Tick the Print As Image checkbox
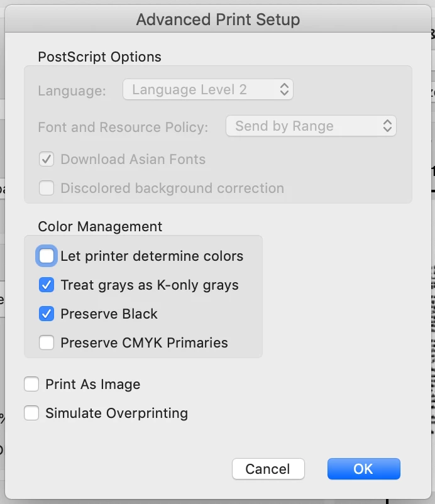The height and width of the screenshot is (504, 435). (31, 385)
